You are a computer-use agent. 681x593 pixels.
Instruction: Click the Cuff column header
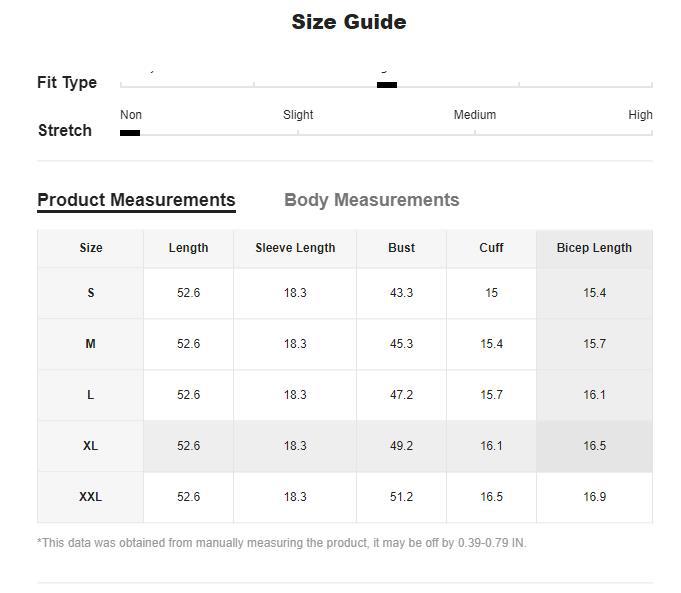point(491,248)
